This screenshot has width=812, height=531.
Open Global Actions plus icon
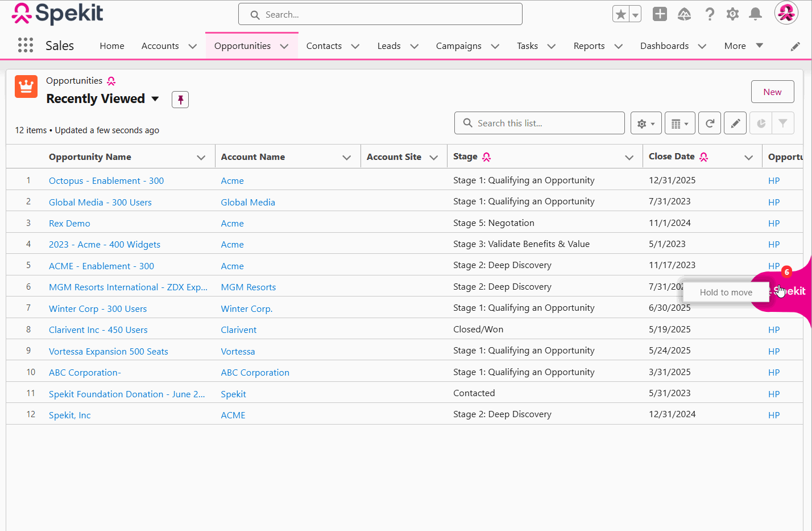coord(660,14)
